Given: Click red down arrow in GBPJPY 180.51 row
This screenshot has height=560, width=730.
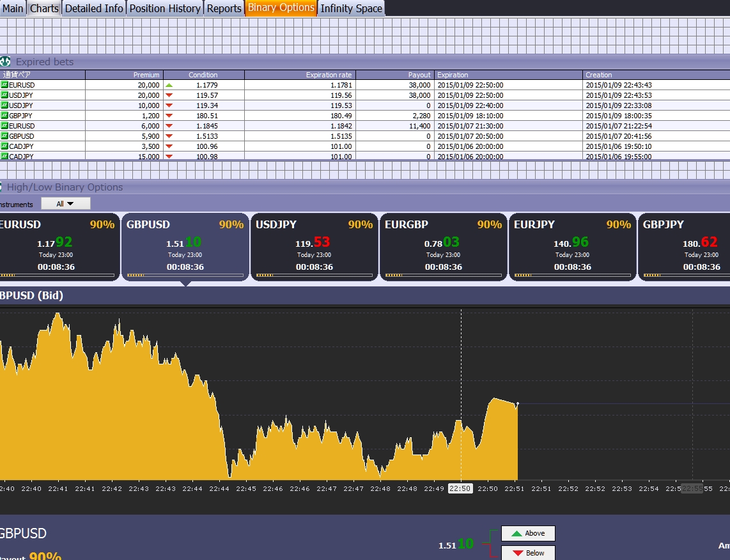Looking at the screenshot, I should point(169,116).
